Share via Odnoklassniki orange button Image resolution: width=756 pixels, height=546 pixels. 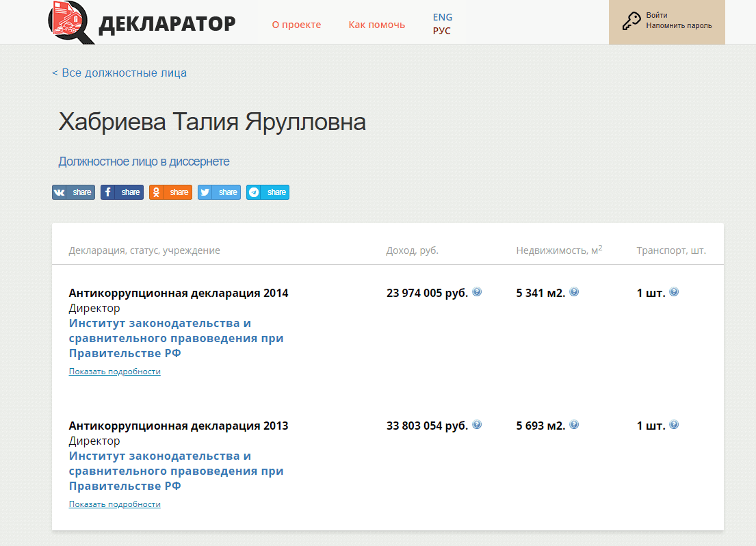click(170, 192)
